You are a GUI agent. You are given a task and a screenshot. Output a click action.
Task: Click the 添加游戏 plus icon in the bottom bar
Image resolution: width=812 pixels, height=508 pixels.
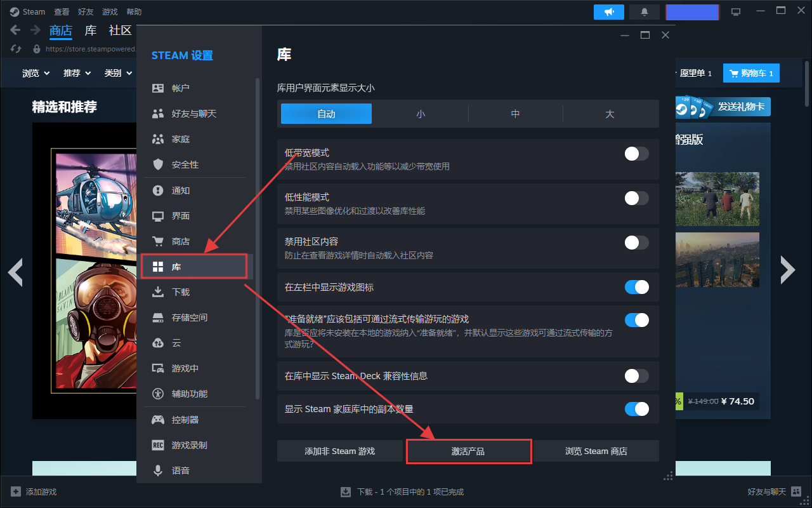pos(16,491)
